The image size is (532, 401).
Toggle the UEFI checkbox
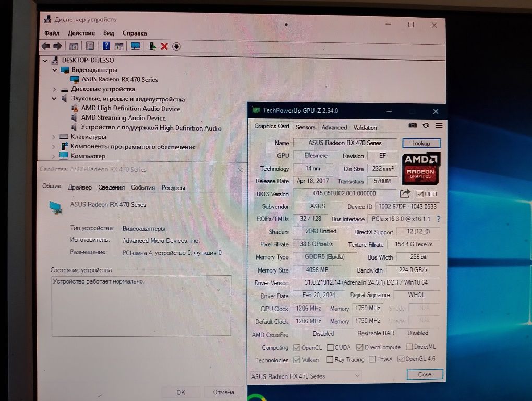click(420, 194)
